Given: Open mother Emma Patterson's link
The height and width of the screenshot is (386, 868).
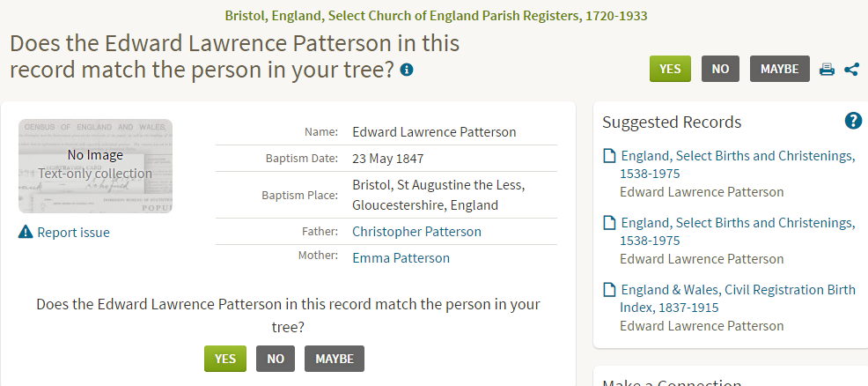Looking at the screenshot, I should coord(401,258).
